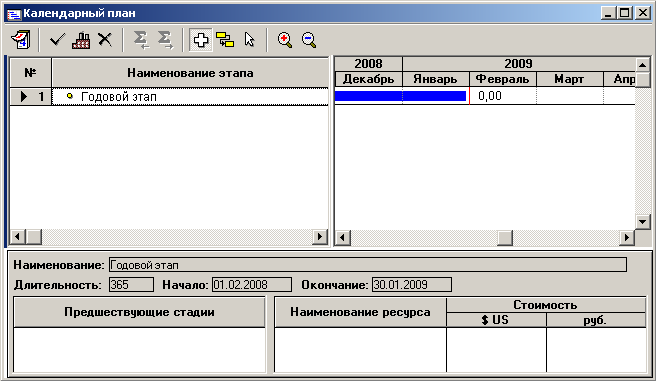
Task: Click the sigma with right arrow icon
Action: [x=165, y=40]
